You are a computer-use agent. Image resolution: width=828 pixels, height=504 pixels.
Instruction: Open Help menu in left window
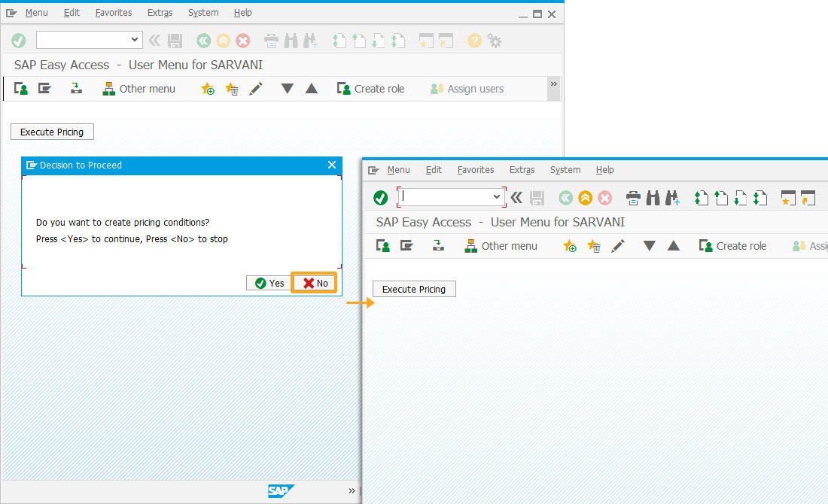click(243, 13)
